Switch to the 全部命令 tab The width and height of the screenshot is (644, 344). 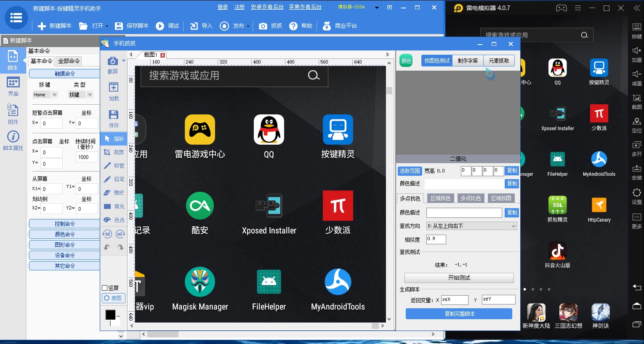pos(69,61)
